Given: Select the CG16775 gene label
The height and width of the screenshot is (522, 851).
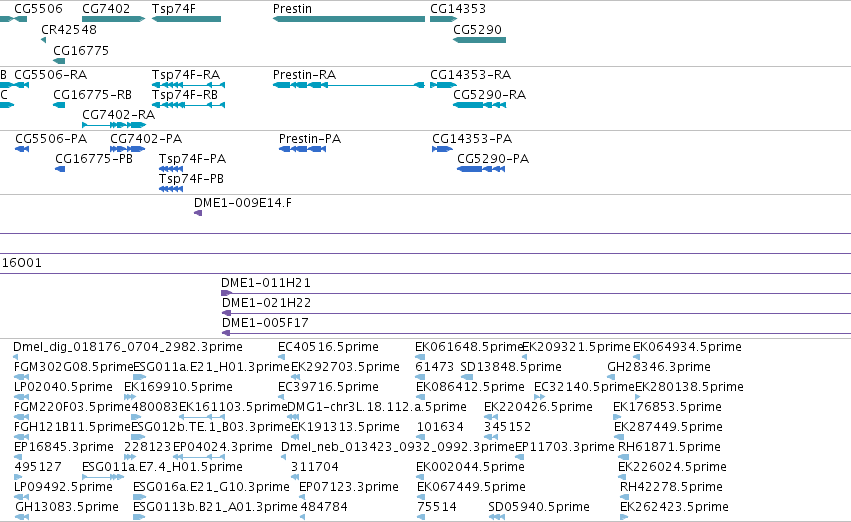Looking at the screenshot, I should point(81,50).
